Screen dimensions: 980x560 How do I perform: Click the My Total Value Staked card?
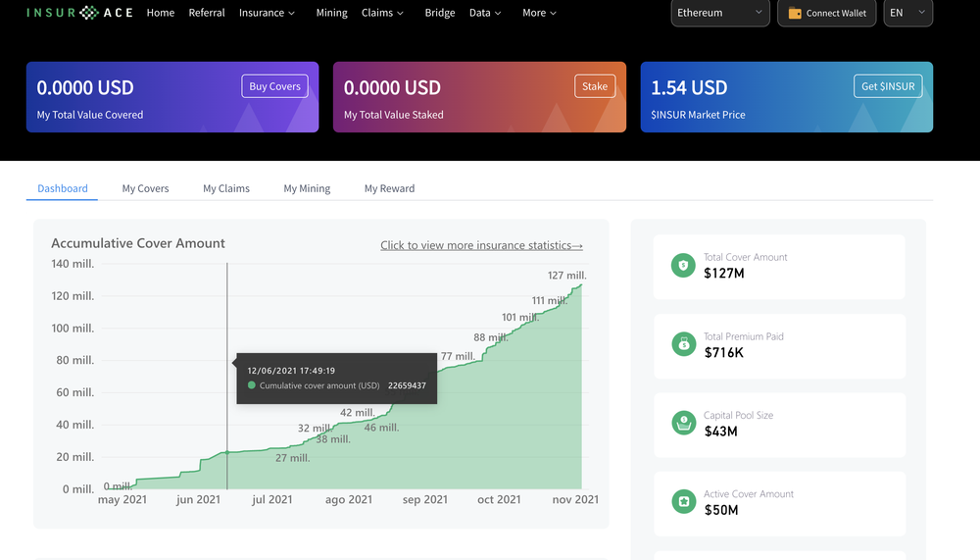[x=479, y=97]
